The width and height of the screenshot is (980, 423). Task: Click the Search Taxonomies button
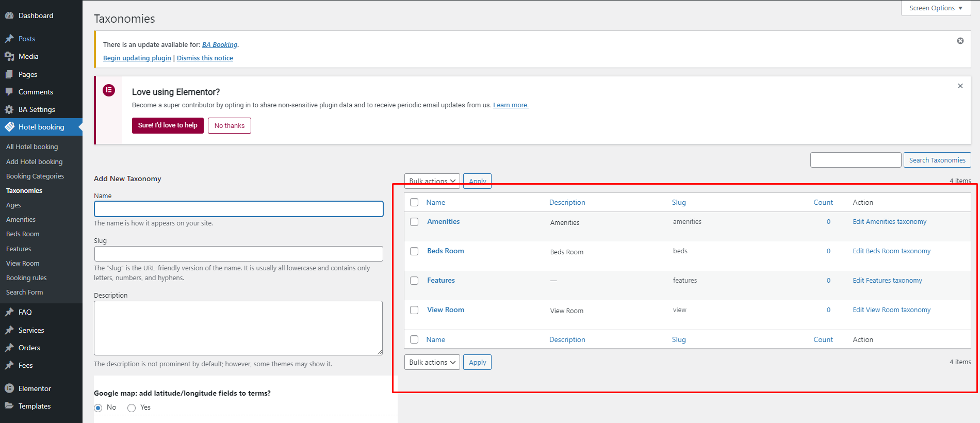[937, 160]
